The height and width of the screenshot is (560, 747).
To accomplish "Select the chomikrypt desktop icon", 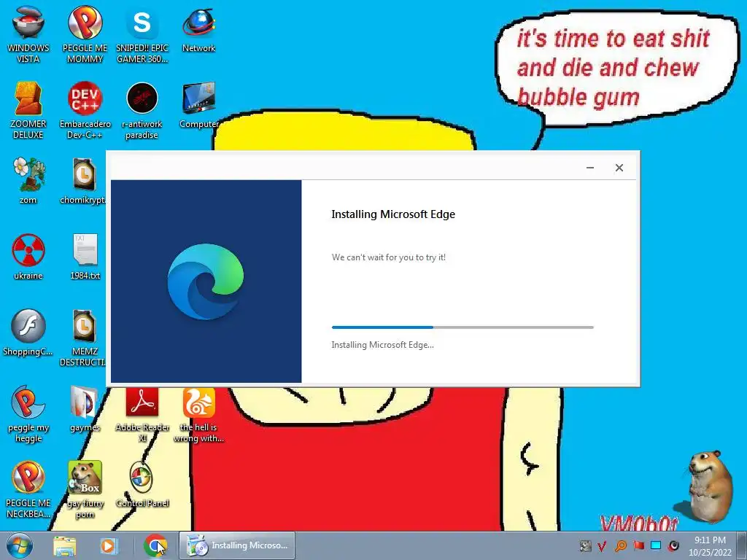I will coord(84,181).
